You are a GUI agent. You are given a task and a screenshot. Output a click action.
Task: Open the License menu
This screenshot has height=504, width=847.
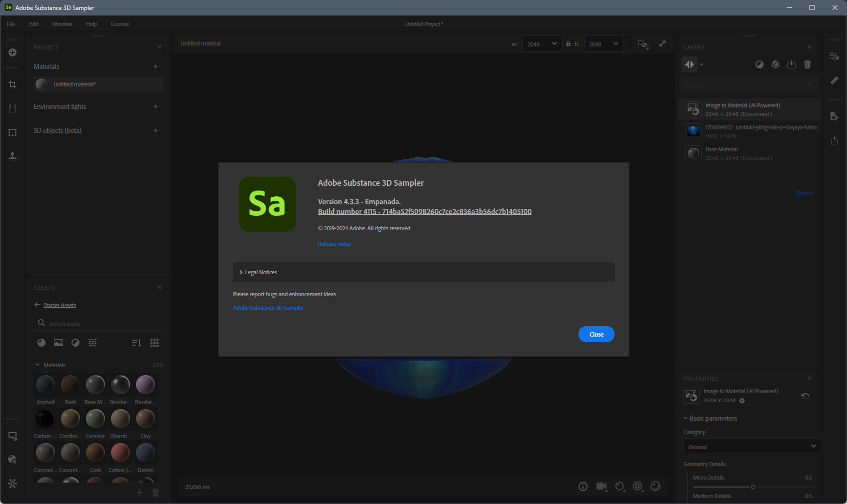tap(120, 24)
